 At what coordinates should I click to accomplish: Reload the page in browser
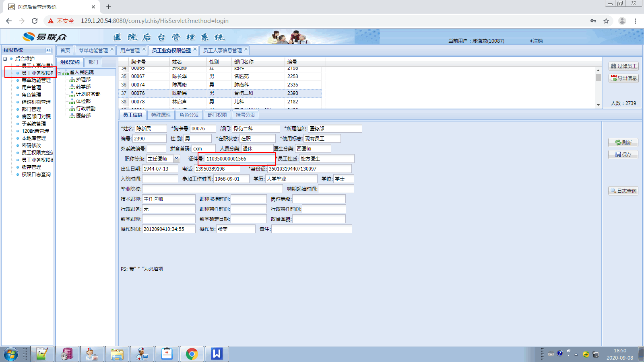click(35, 21)
